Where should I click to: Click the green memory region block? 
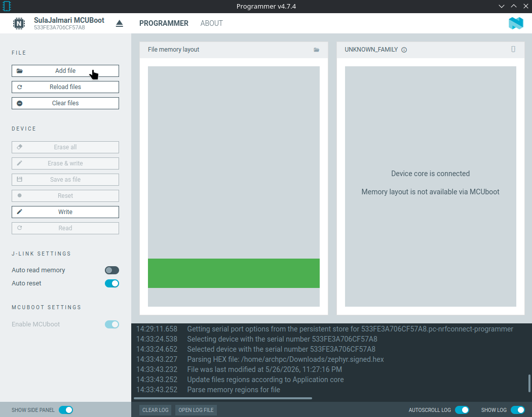(234, 273)
